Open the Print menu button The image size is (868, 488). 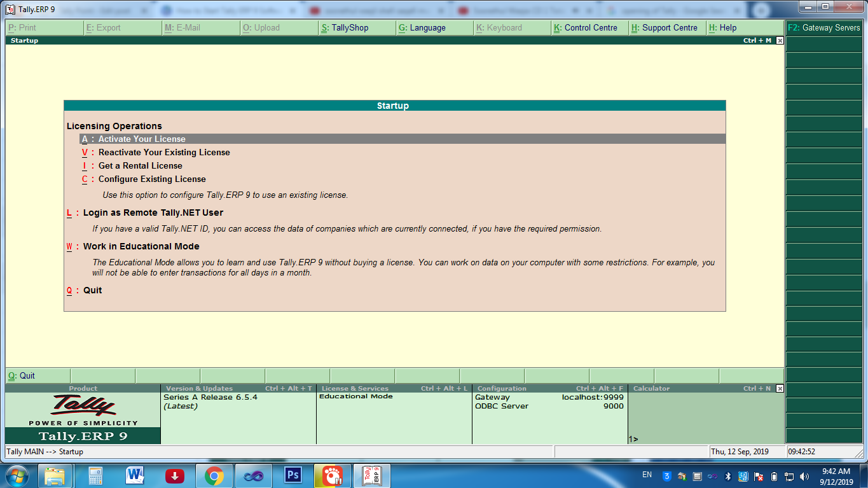(45, 28)
